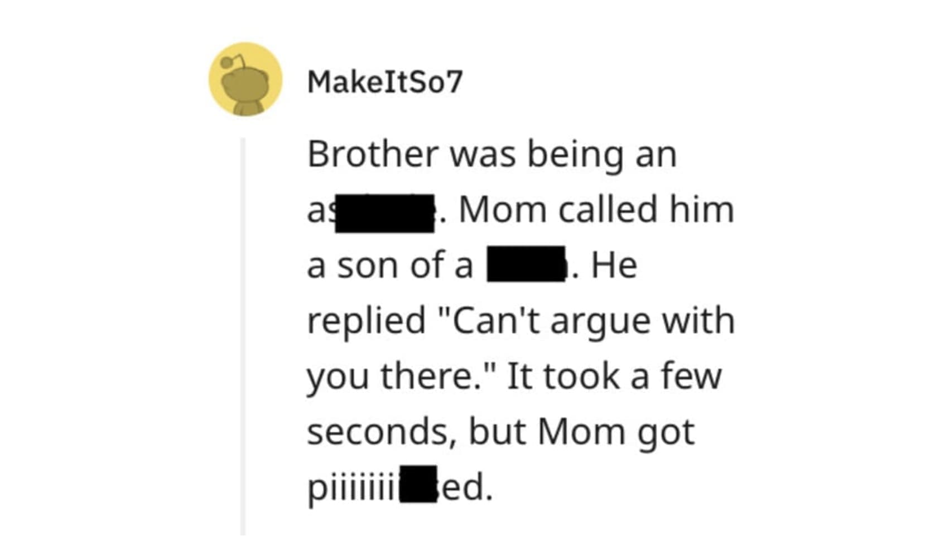Click the yellow Snoo avatar icon
Viewport: 944px width, 560px height.
tap(245, 79)
